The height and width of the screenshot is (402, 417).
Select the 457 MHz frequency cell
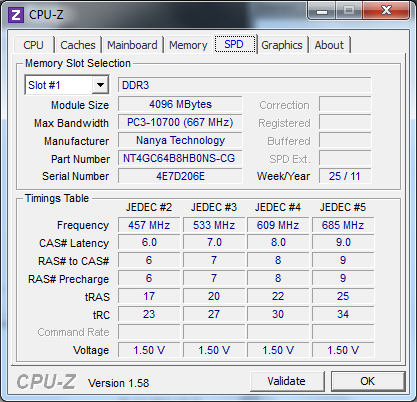149,225
